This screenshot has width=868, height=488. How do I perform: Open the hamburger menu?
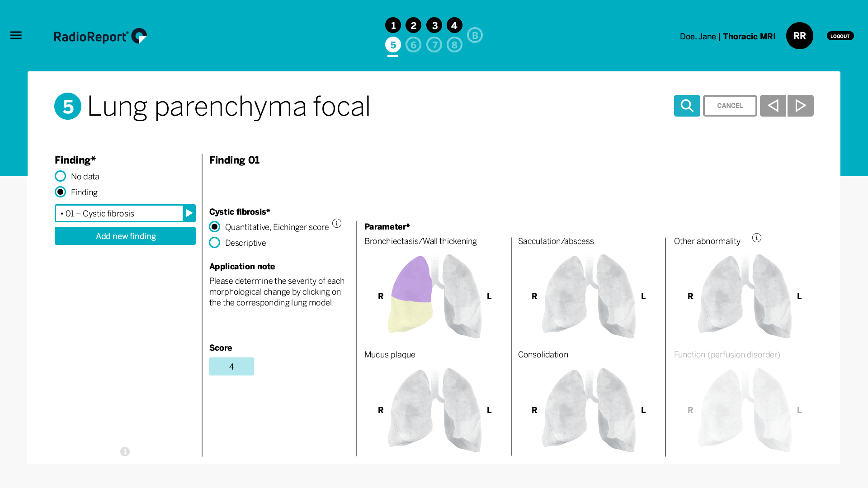[x=16, y=35]
